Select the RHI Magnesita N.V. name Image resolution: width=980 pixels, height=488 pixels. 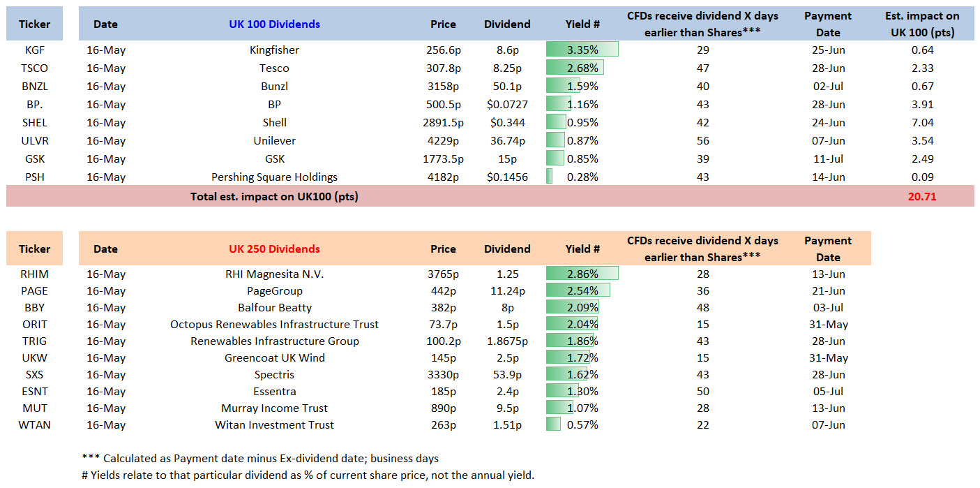click(274, 274)
